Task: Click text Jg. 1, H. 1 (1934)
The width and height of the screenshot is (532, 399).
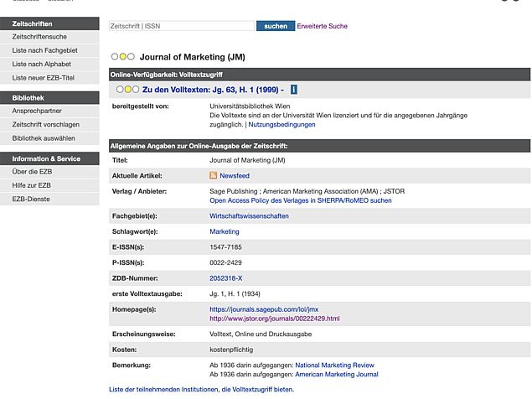Action: (235, 293)
